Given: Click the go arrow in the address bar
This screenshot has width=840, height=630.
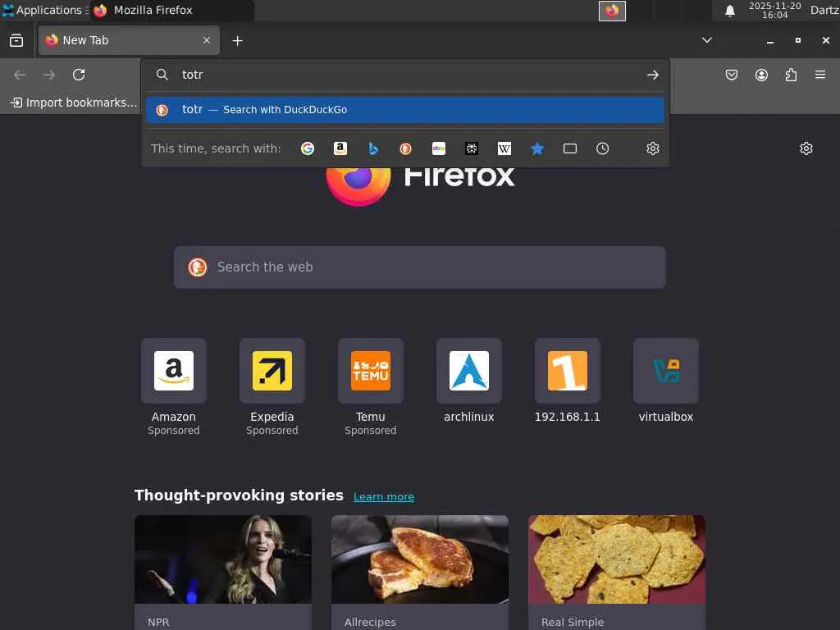Looking at the screenshot, I should (x=652, y=75).
